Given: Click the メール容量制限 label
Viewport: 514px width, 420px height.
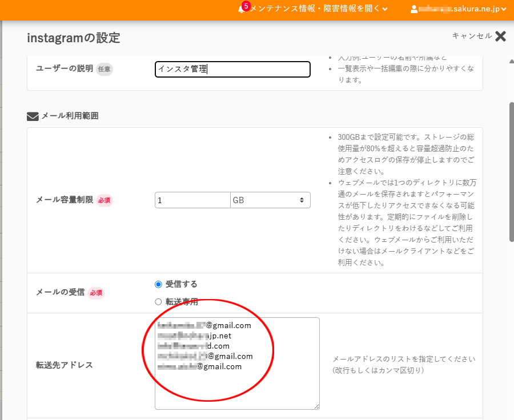Looking at the screenshot, I should click(65, 200).
